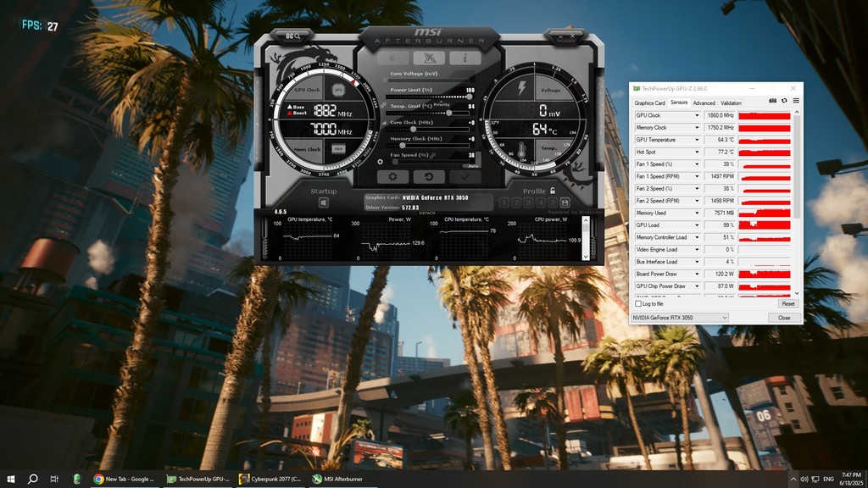Save profile using the floppy disk icon
Image resolution: width=868 pixels, height=488 pixels.
pyautogui.click(x=565, y=203)
